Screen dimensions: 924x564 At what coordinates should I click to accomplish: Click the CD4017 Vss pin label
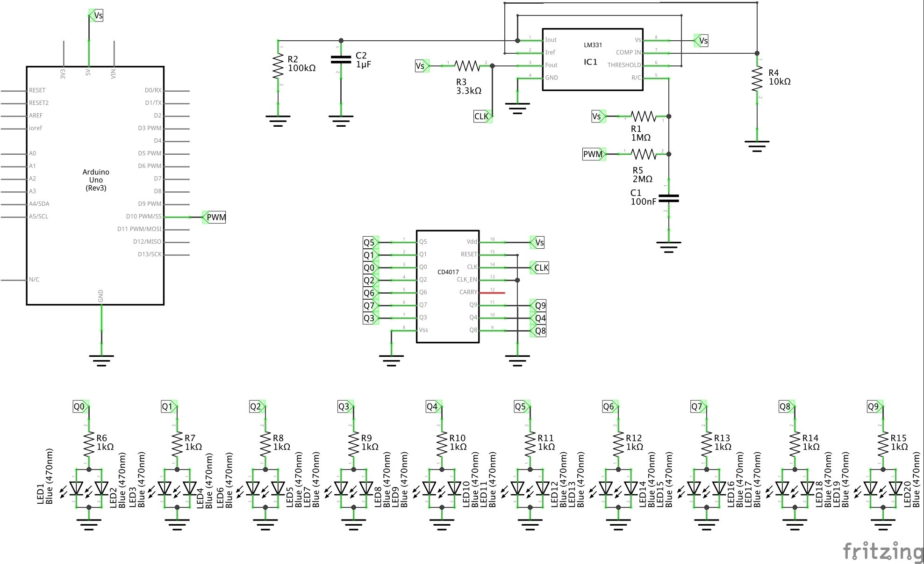pos(423,330)
